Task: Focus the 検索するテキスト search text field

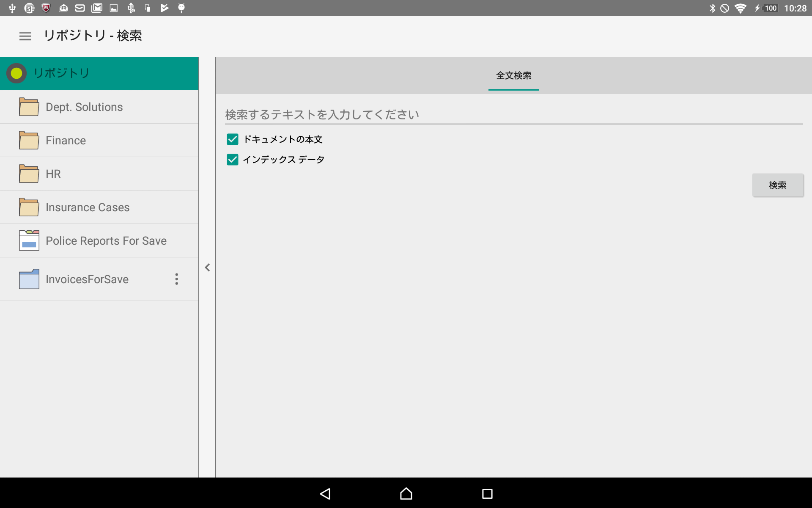Action: [514, 115]
